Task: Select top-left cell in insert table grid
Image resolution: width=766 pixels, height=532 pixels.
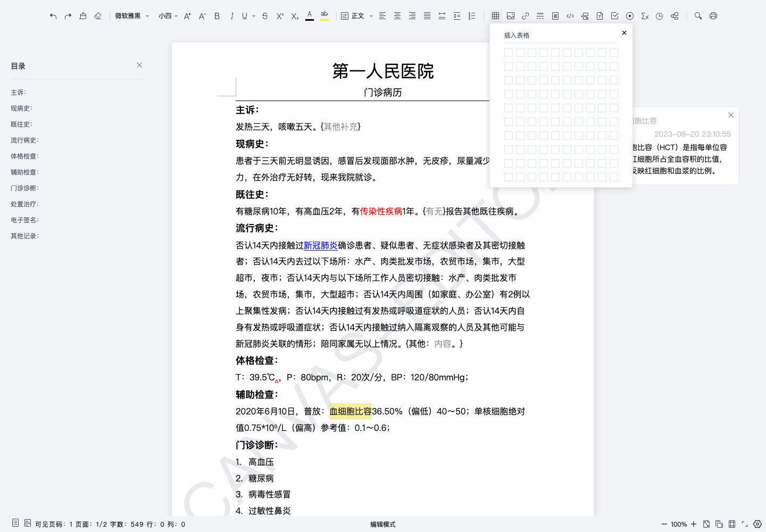Action: 509,53
